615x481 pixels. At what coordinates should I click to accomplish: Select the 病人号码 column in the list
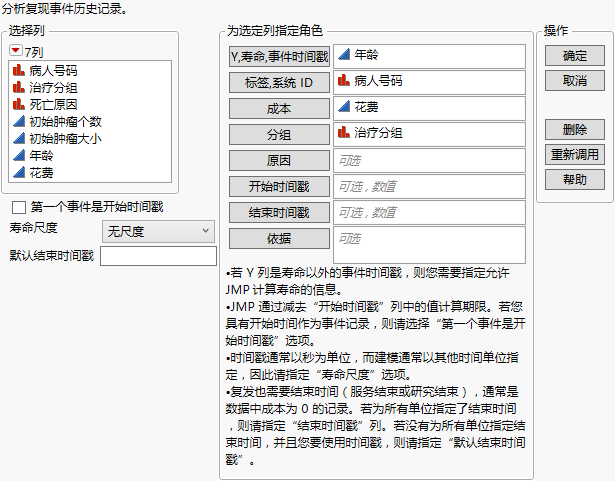[90, 71]
